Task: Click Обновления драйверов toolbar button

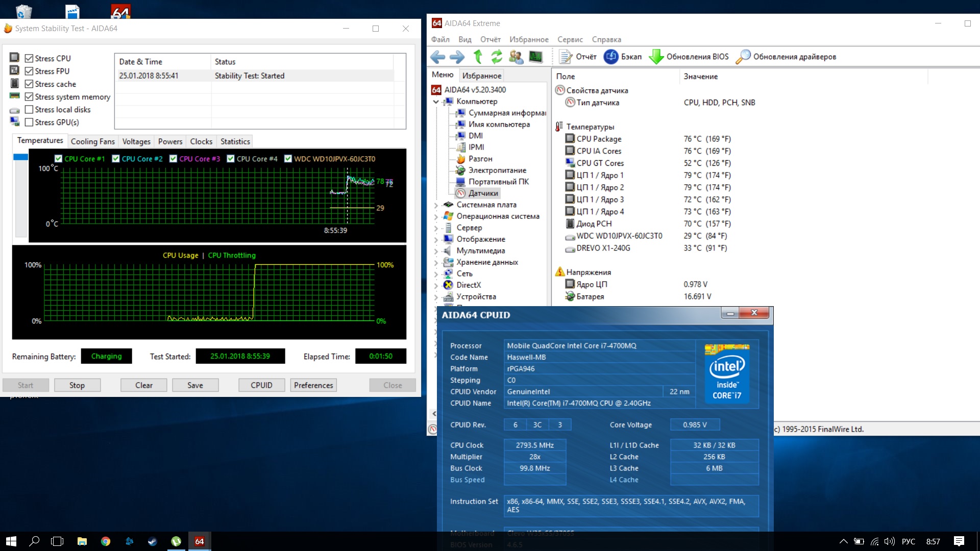Action: point(786,57)
